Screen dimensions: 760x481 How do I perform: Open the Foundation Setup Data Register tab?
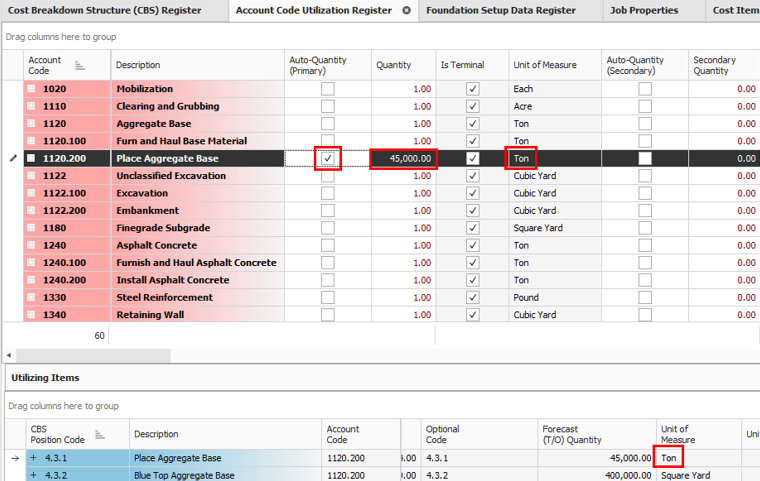tap(500, 11)
